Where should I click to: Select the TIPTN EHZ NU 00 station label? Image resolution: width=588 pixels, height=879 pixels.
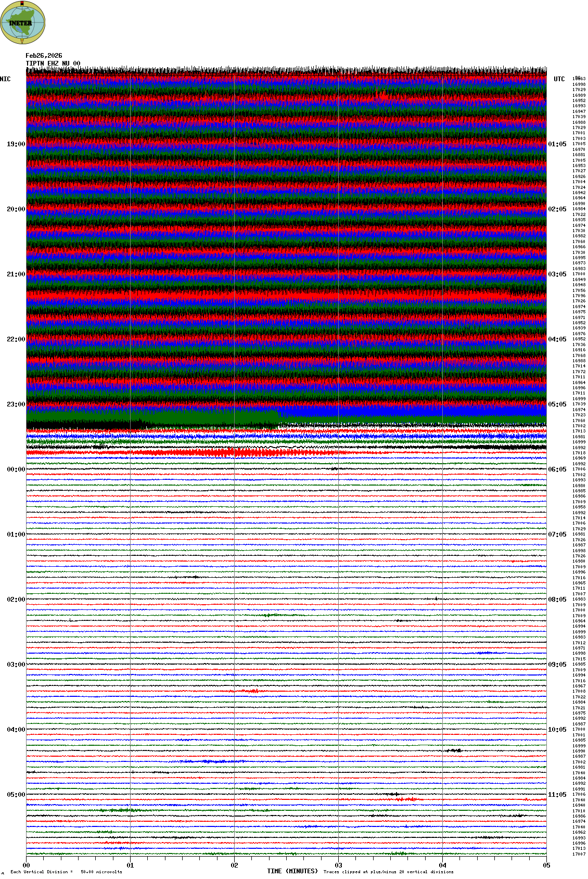click(x=53, y=63)
